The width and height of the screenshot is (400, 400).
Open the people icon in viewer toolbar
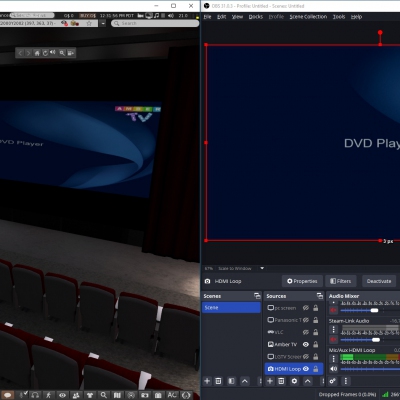click(x=76, y=395)
